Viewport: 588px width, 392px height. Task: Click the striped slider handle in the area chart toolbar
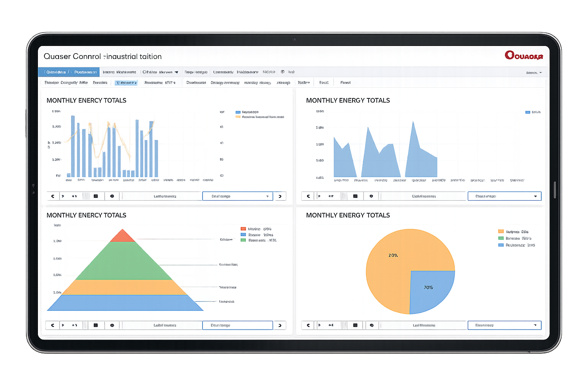coord(344,196)
